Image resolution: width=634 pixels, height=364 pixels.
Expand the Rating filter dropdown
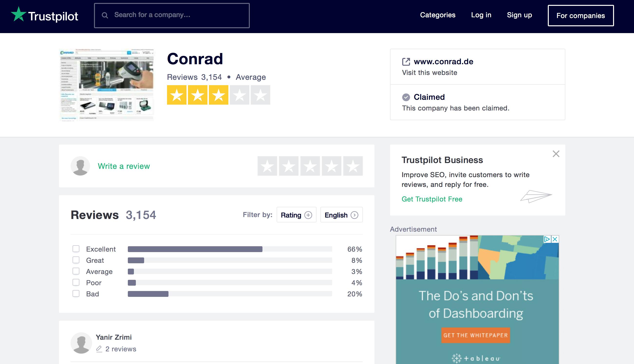click(296, 215)
